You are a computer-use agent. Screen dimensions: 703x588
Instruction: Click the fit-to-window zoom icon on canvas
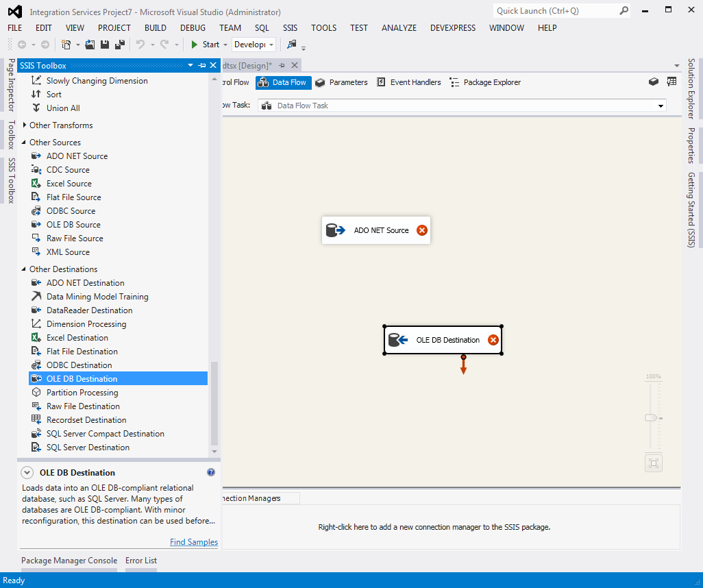pyautogui.click(x=653, y=463)
